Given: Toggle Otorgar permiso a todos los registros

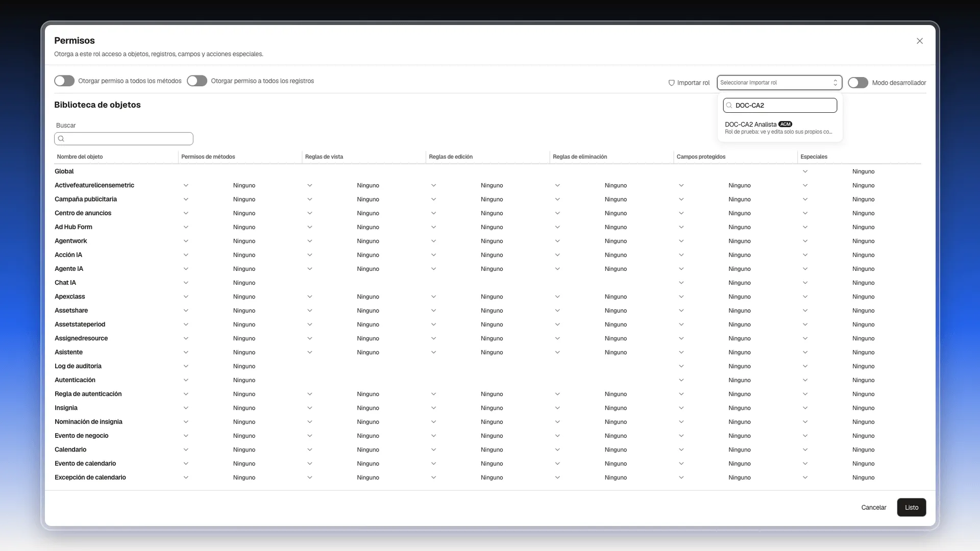Looking at the screenshot, I should (197, 81).
